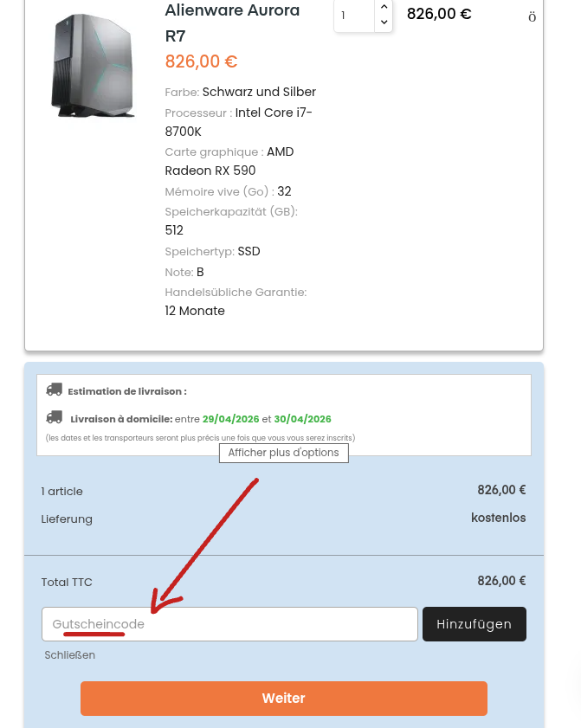The height and width of the screenshot is (728, 581).
Task: Click the Schwarz und Silber color value
Action: tap(259, 92)
